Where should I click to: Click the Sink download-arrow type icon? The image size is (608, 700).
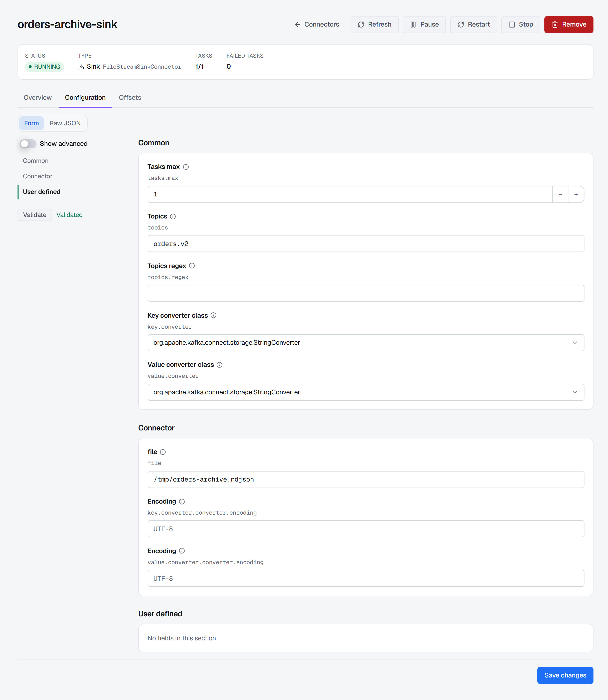pos(81,67)
